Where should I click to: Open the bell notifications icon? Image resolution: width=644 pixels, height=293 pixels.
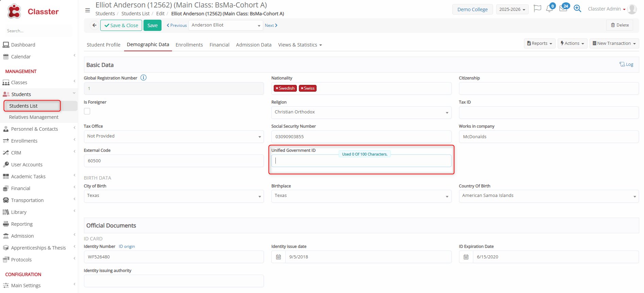tap(549, 9)
